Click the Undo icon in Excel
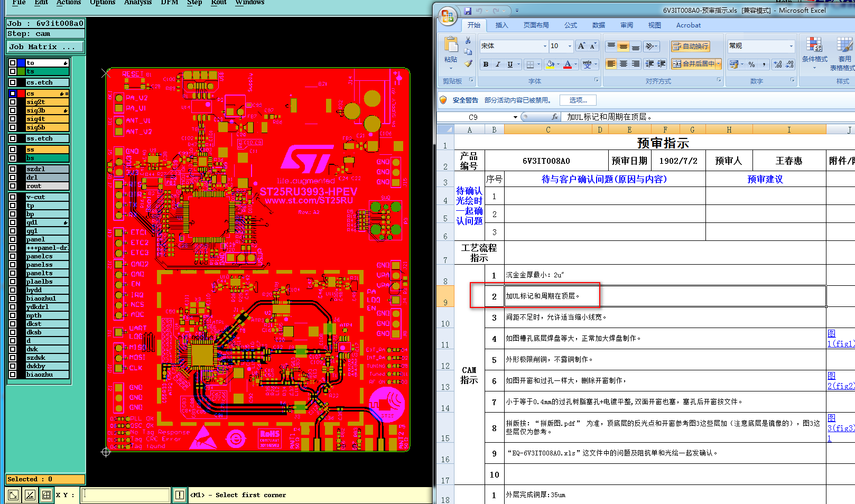The image size is (855, 504). [x=479, y=11]
